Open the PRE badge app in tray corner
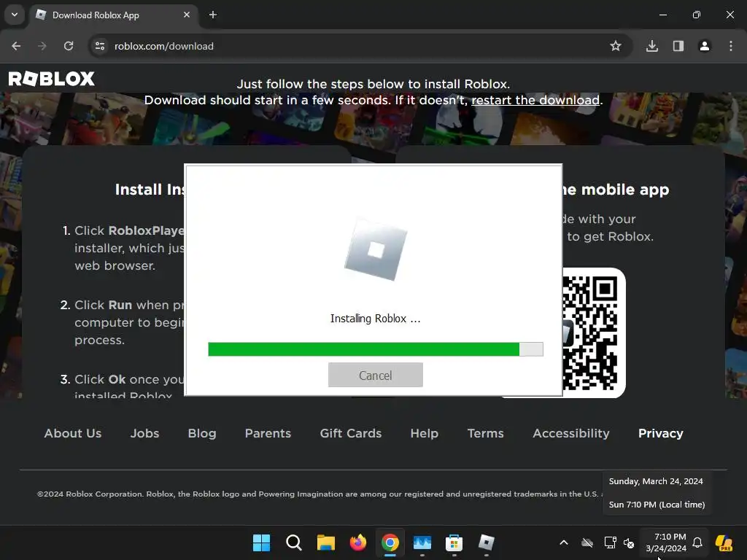Image resolution: width=747 pixels, height=560 pixels. click(724, 542)
